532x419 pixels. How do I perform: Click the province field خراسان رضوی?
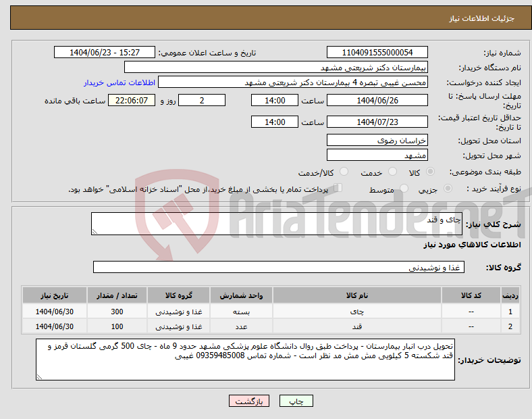click(377, 140)
